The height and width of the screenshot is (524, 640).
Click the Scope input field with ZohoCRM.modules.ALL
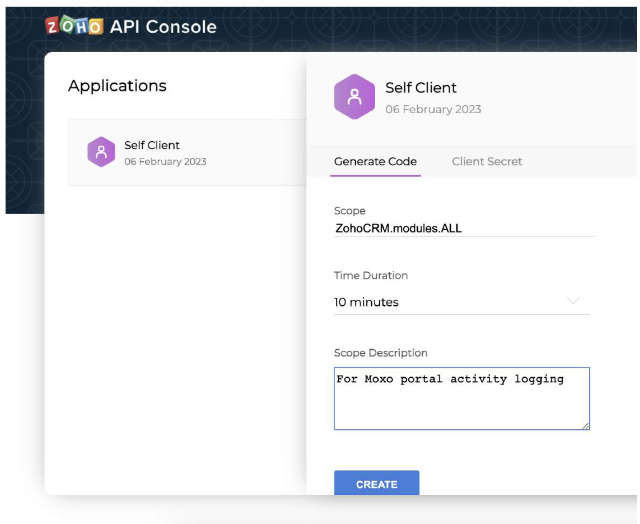(x=464, y=228)
